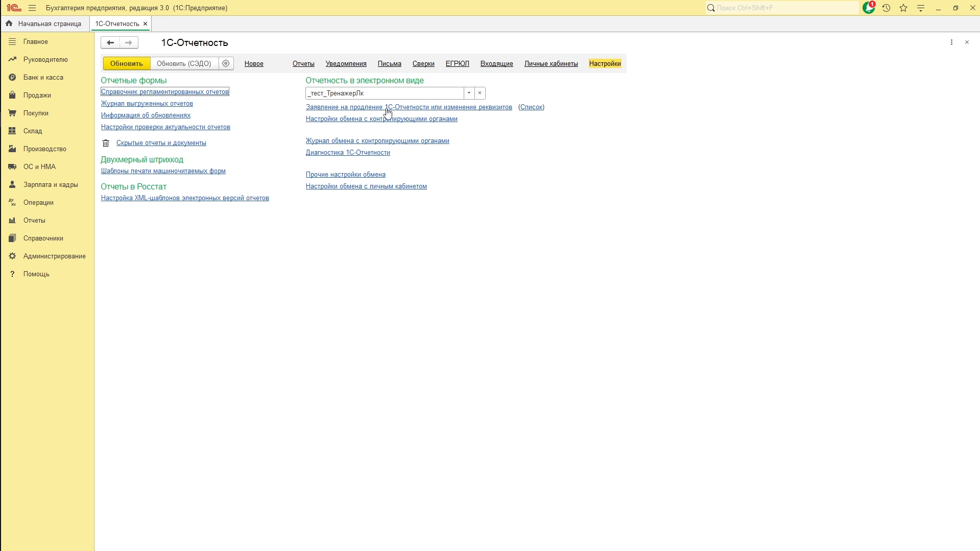
Task: Switch to Личные кабинеты tab
Action: click(x=551, y=64)
